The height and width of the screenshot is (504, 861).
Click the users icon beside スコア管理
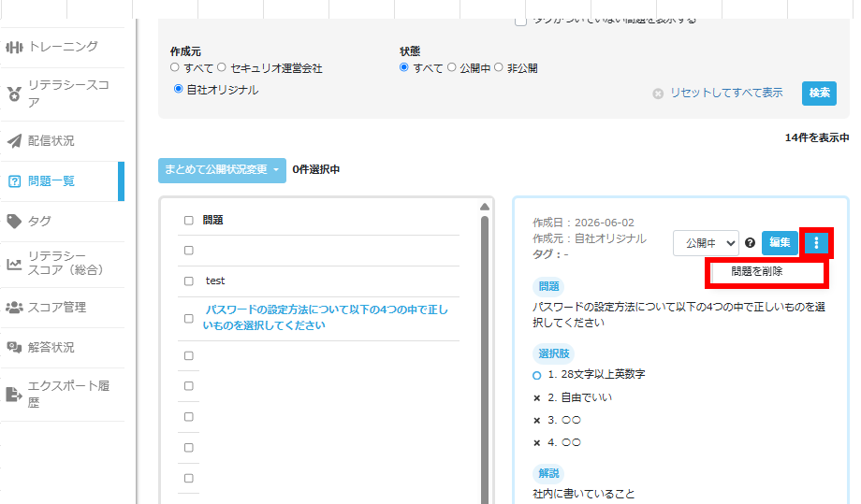click(x=14, y=308)
